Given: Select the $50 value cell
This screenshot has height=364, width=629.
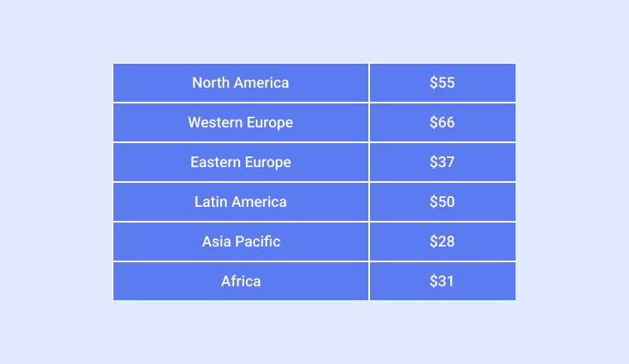Looking at the screenshot, I should pyautogui.click(x=443, y=202).
